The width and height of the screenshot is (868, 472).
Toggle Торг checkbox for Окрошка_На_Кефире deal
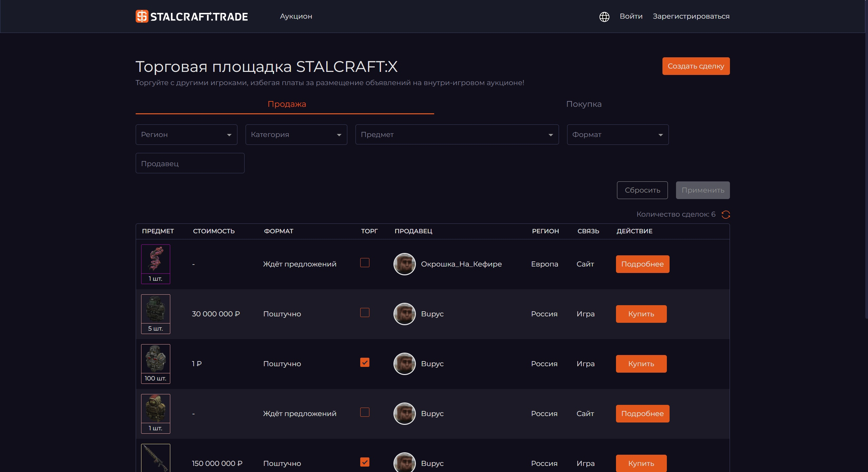click(365, 262)
